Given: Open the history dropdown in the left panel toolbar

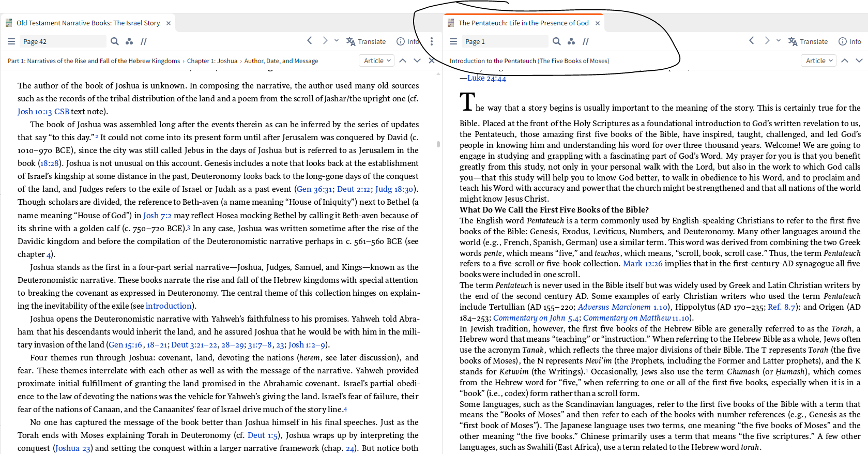Looking at the screenshot, I should pyautogui.click(x=337, y=40).
